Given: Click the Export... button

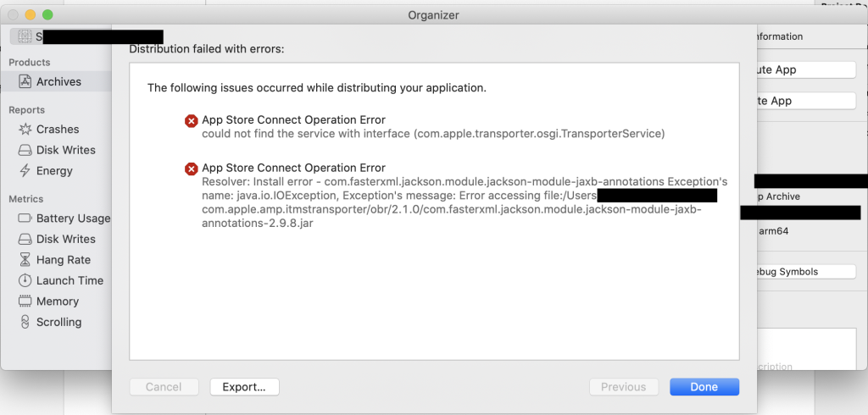Looking at the screenshot, I should pos(244,387).
